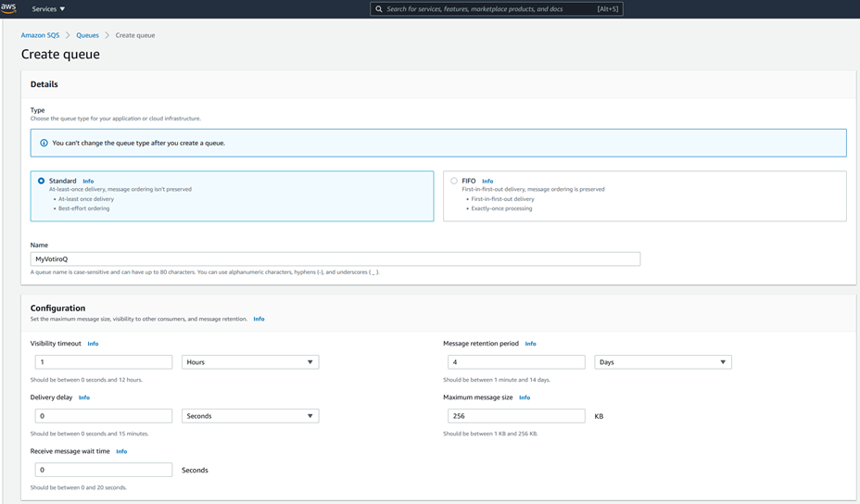Open Message retention period Info link
Image resolution: width=860 pixels, height=504 pixels.
tap(530, 344)
